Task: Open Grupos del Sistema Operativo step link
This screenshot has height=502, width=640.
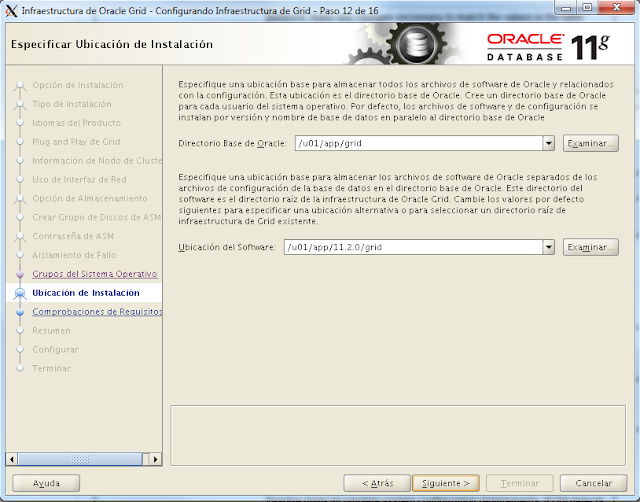Action: click(95, 274)
